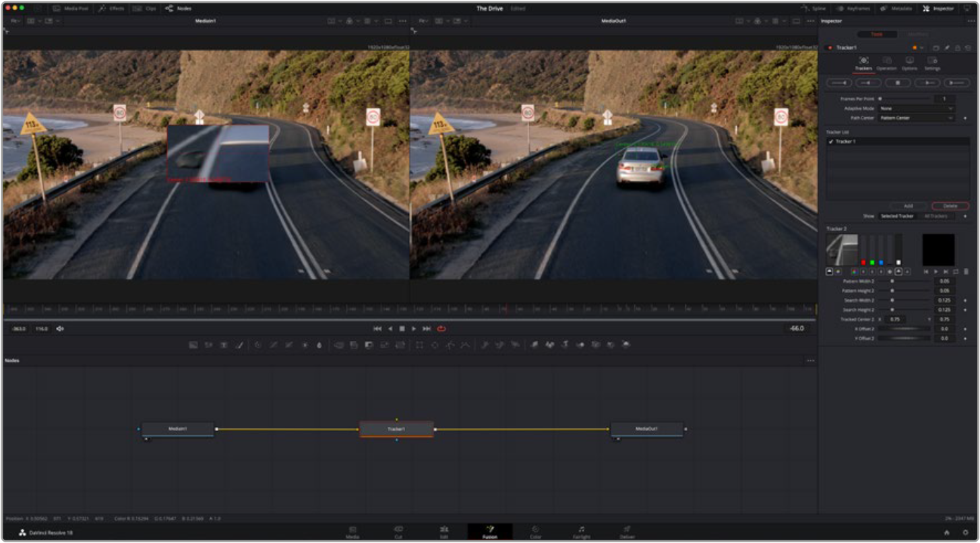Viewport: 980px width, 543px height.
Task: Switch to the Color page
Action: click(535, 532)
